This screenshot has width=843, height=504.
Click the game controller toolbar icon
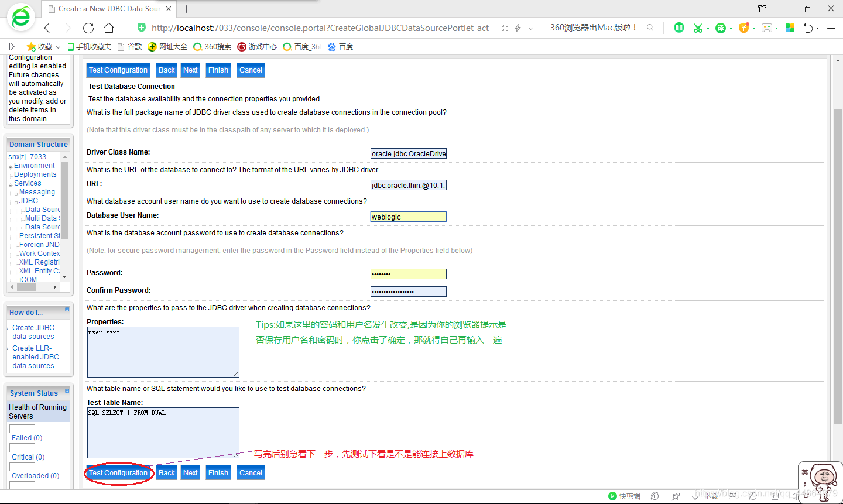point(766,28)
